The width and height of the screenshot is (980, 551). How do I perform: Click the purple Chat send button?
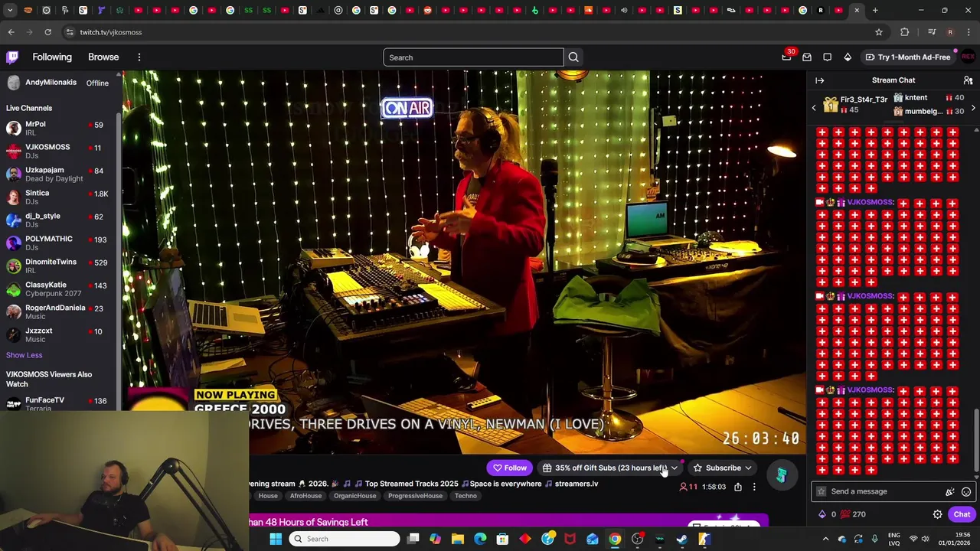tap(962, 514)
